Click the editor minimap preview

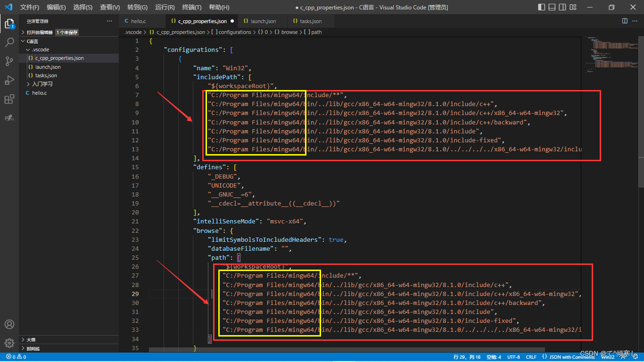coord(611,54)
